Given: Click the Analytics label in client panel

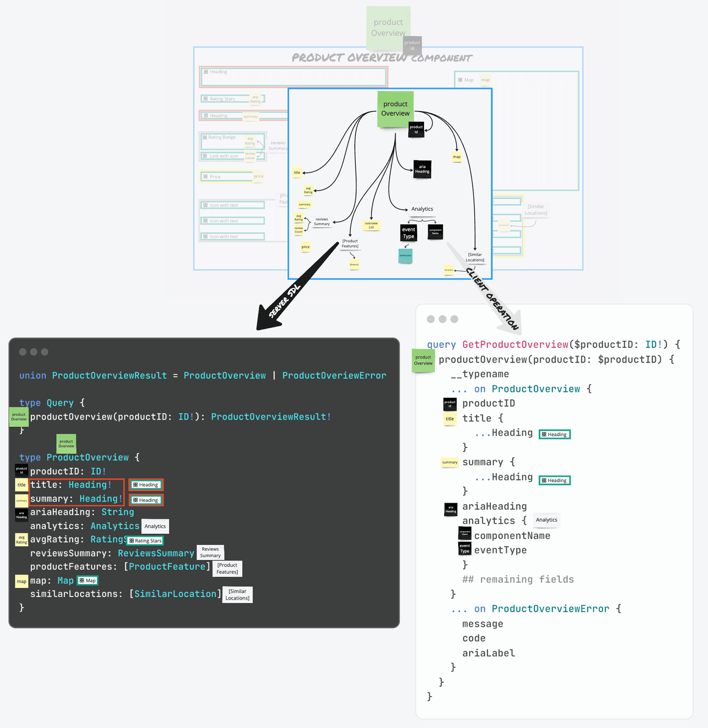Looking at the screenshot, I should (x=546, y=520).
